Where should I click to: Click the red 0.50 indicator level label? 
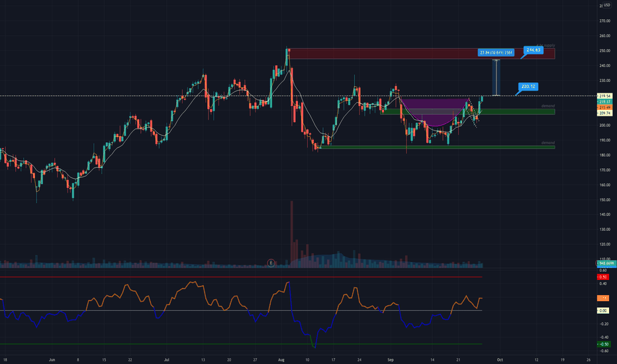click(603, 277)
